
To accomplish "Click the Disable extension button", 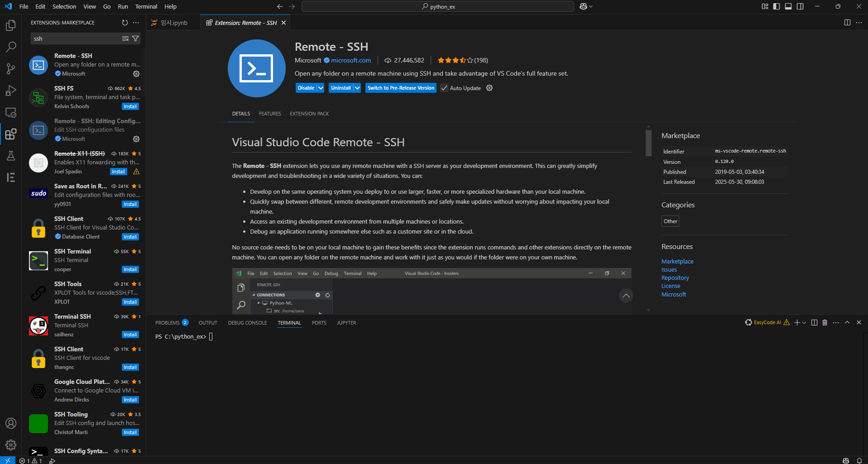I will point(306,88).
